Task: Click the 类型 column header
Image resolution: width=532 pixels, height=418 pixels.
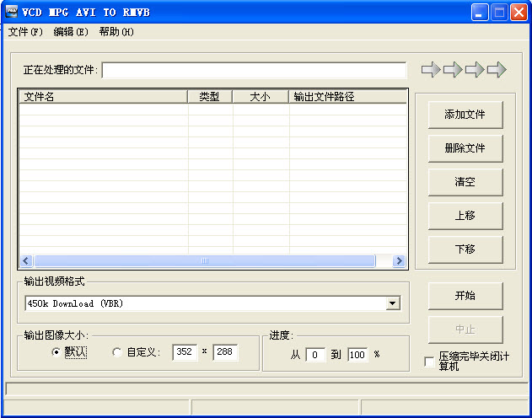Action: coord(210,97)
